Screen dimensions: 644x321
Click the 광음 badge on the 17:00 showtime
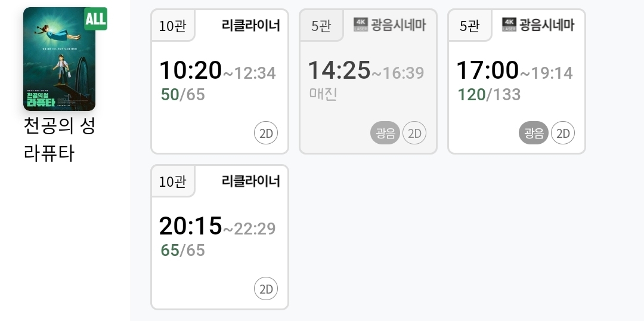534,133
